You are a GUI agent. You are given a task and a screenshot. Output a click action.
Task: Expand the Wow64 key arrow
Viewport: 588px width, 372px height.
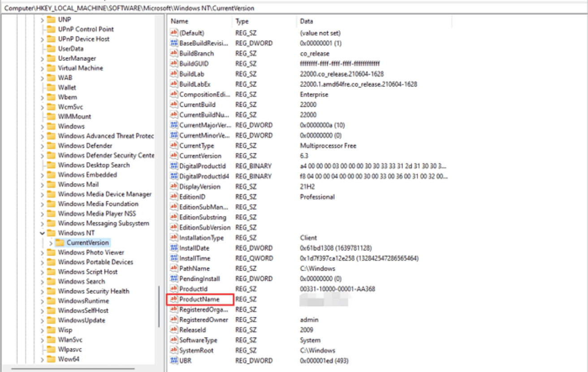[43, 359]
